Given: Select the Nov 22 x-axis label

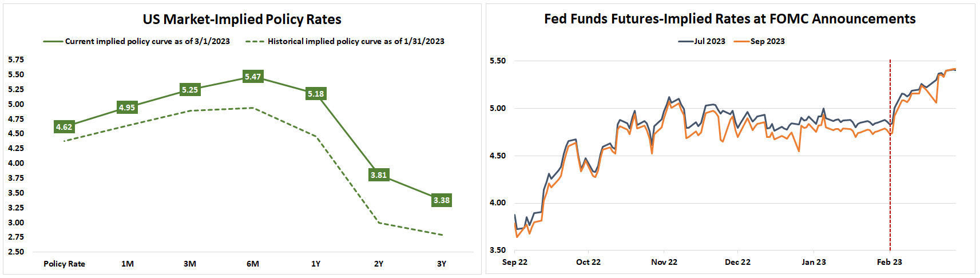Looking at the screenshot, I should [x=664, y=262].
